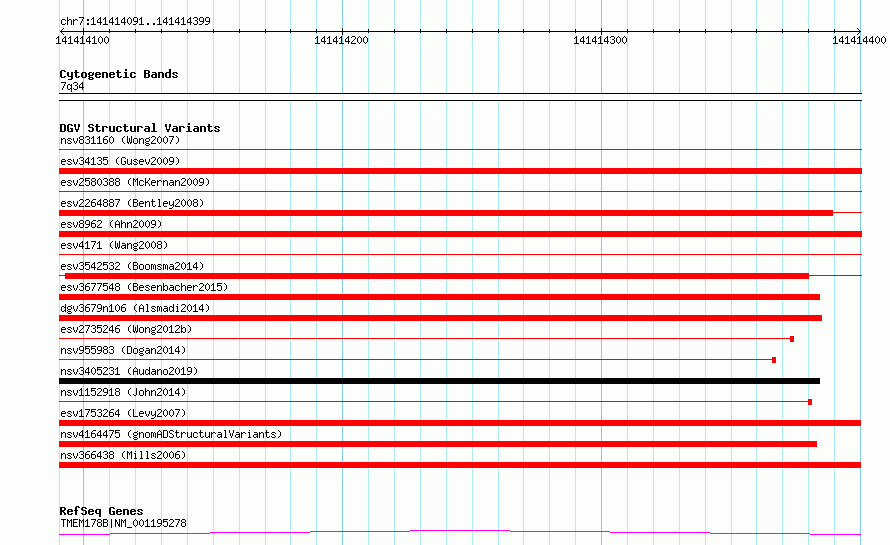Screen dimensions: 890x545
Task: Click the thick red Levy2007 bar
Action: tap(460, 423)
